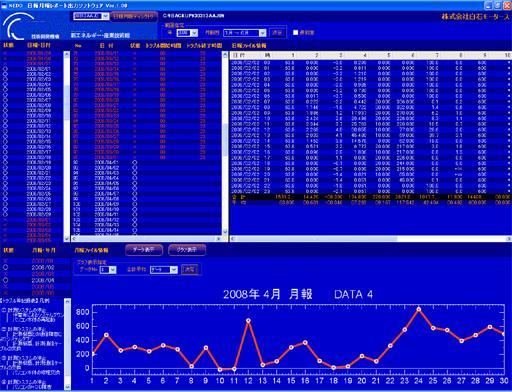Click the circle status icon beside 2008/04 monthly report

[5, 280]
